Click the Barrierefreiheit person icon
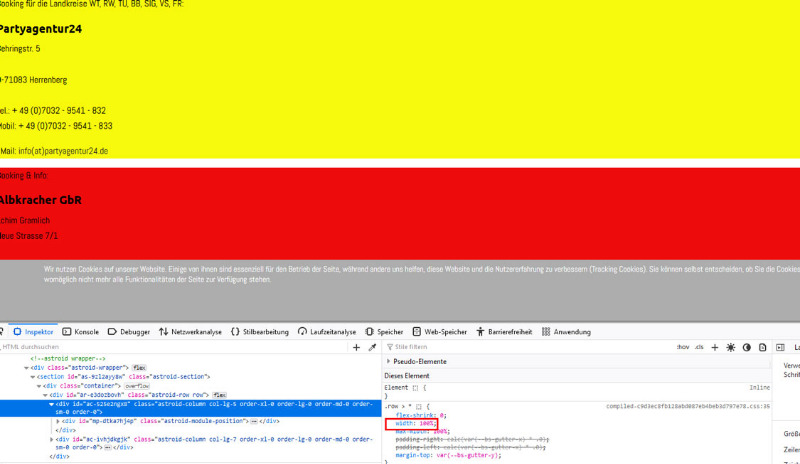 coord(480,332)
